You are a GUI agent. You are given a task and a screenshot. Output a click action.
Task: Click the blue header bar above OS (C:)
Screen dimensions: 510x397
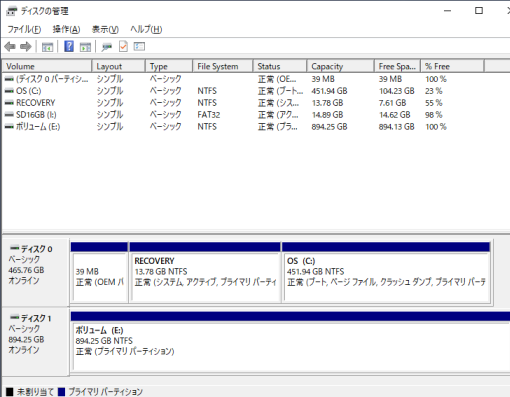(386, 247)
